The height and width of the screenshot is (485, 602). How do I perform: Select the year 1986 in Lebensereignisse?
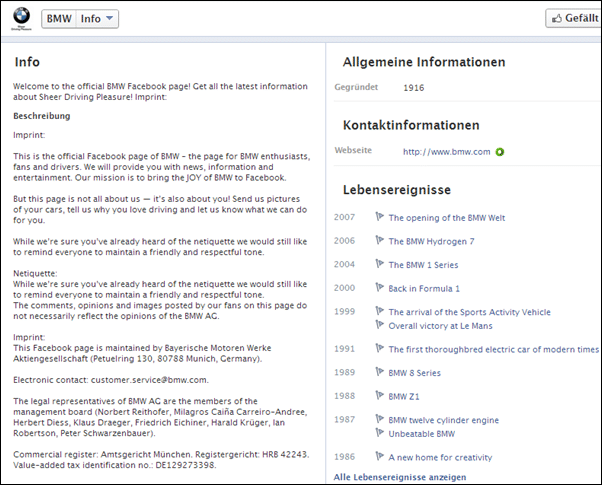coord(344,457)
